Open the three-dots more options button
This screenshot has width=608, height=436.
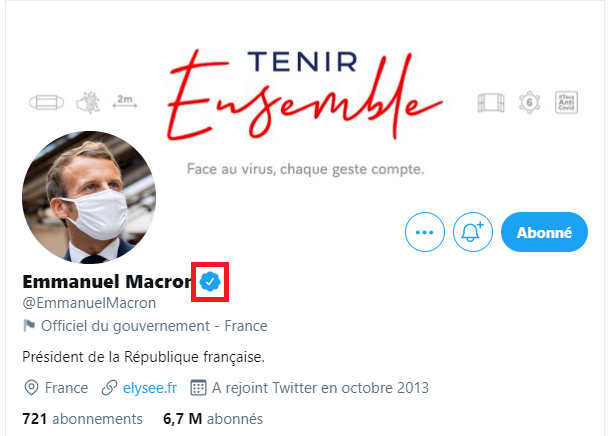425,232
